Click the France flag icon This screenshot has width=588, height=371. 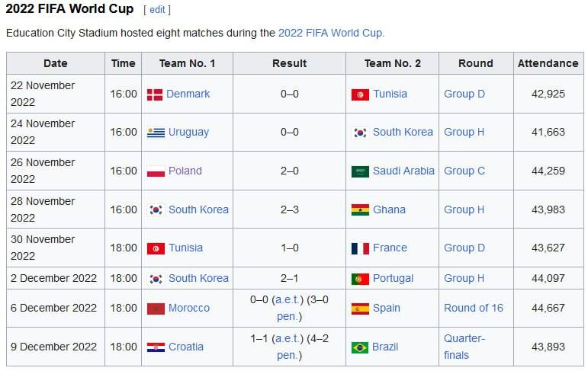[x=360, y=248]
